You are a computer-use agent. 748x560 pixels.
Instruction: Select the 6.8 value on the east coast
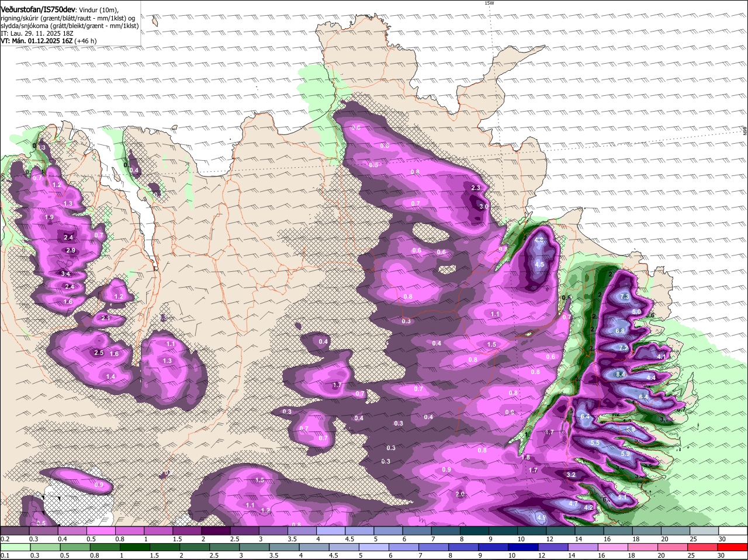(x=620, y=331)
